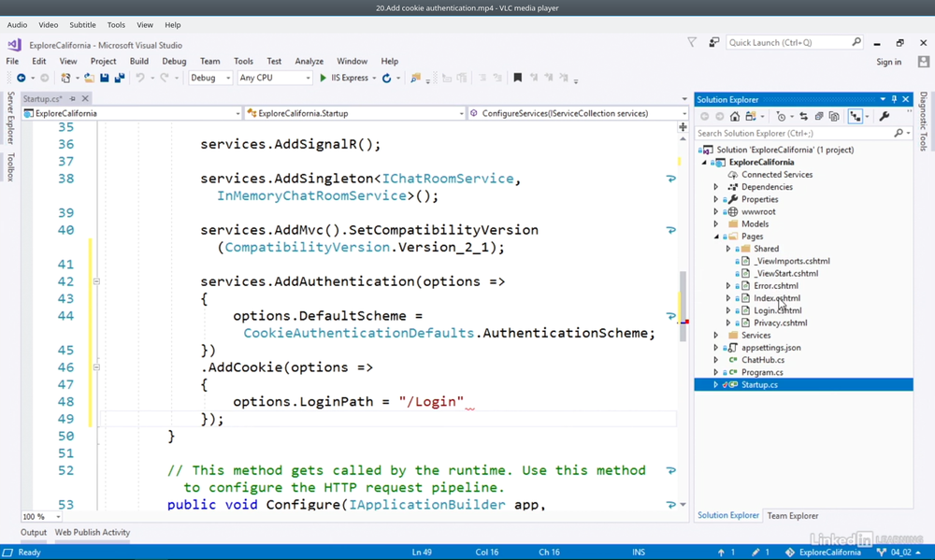Open the ConfigureServices member dropdown
The width and height of the screenshot is (935, 560).
(x=578, y=113)
